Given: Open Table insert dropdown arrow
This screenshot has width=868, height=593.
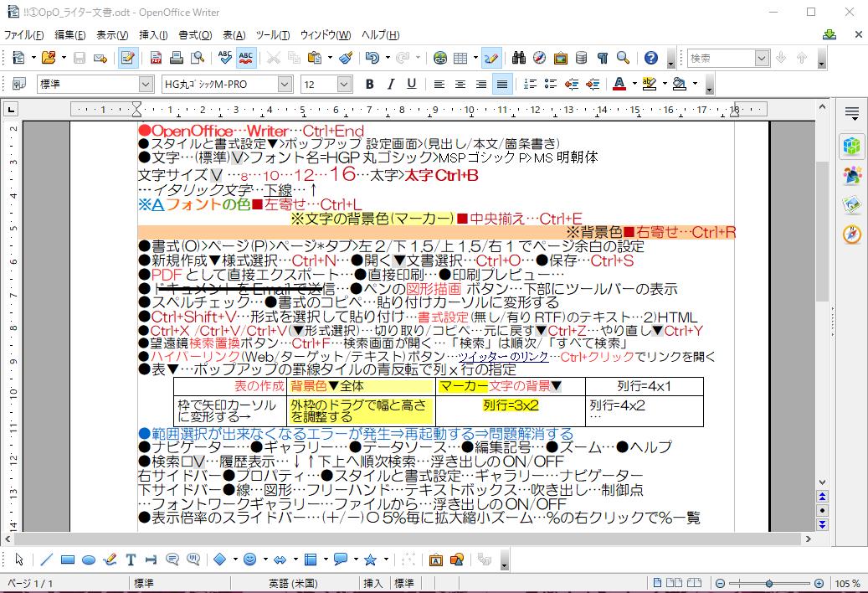Looking at the screenshot, I should point(475,58).
